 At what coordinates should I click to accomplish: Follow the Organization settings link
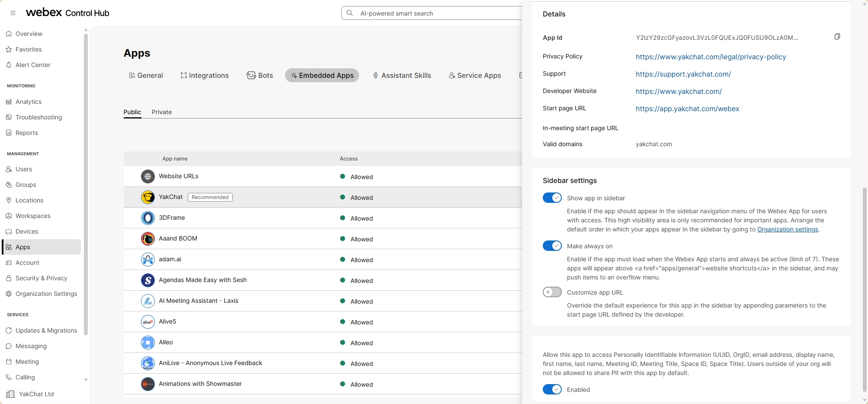(x=787, y=230)
